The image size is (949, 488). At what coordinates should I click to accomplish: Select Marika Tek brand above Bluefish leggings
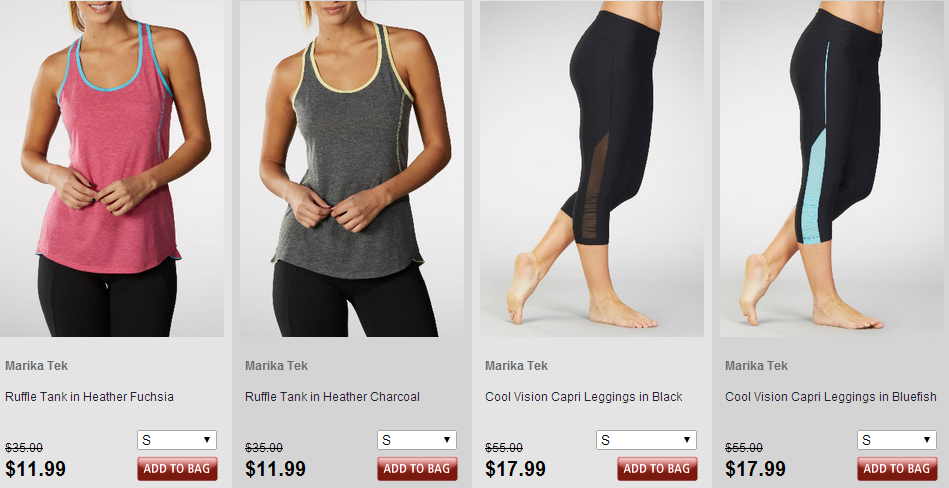coord(757,366)
